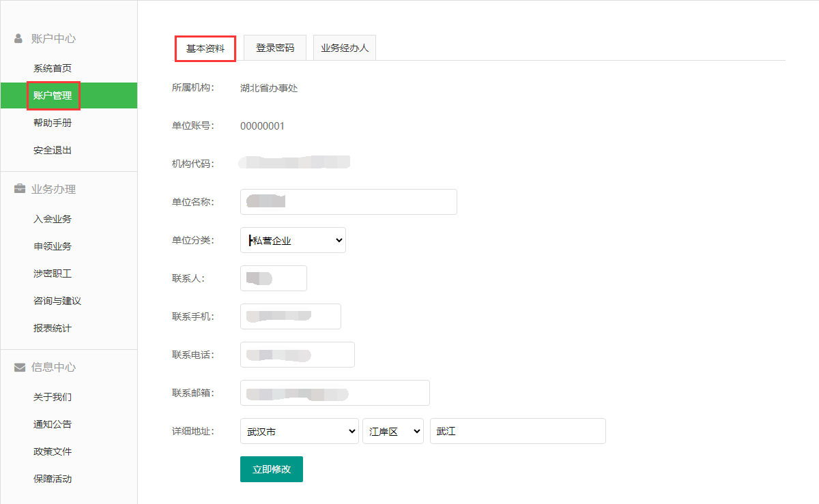Click the 单位名称 input field
This screenshot has width=819, height=504.
[x=349, y=202]
